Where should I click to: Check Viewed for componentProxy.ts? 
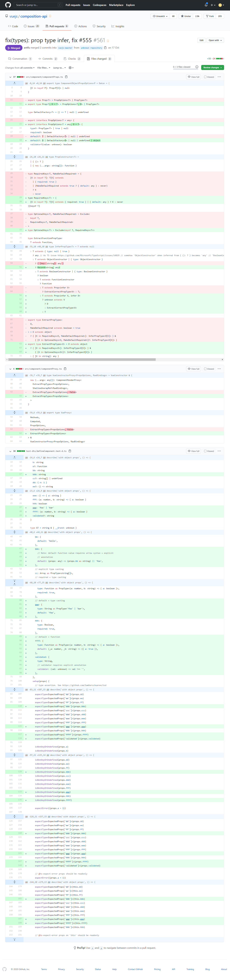(205, 369)
